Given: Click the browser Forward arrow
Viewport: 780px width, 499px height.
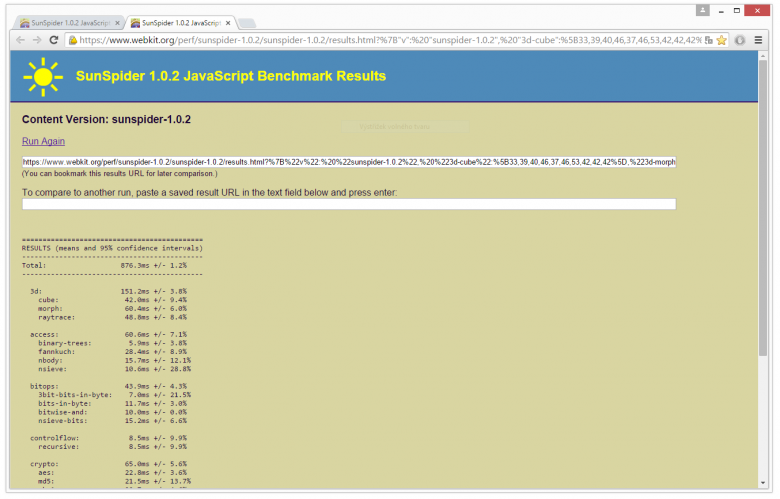Looking at the screenshot, I should click(37, 40).
